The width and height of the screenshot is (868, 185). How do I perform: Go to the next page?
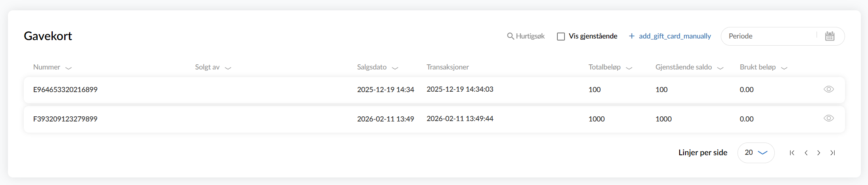click(819, 153)
